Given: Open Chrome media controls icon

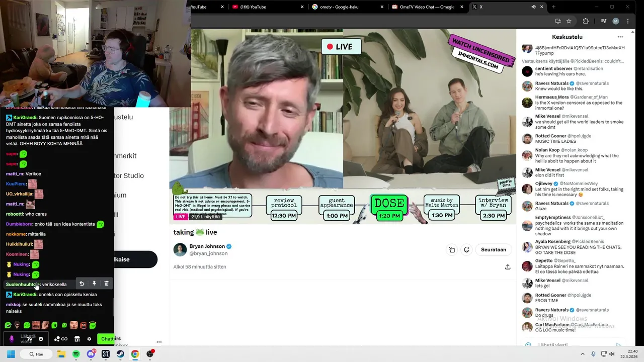Looking at the screenshot, I should click(x=603, y=21).
